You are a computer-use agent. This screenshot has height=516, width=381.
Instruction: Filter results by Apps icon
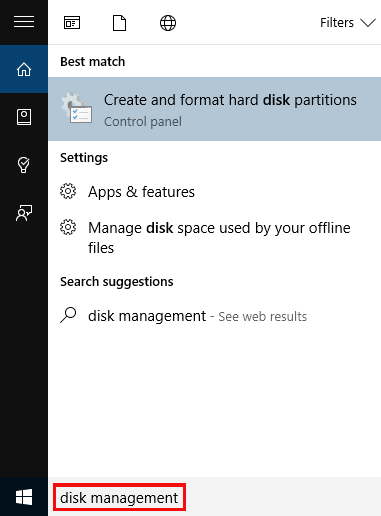[72, 23]
